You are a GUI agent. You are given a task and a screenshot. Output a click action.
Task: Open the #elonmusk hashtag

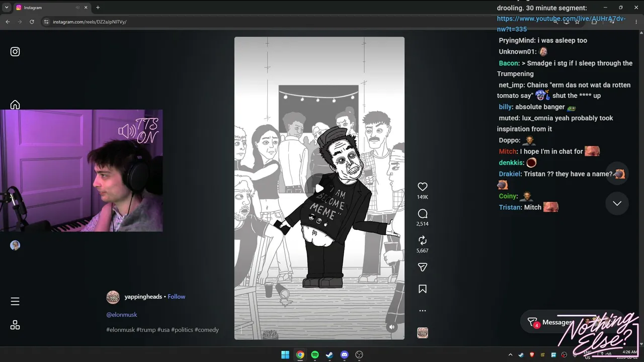[121, 330]
